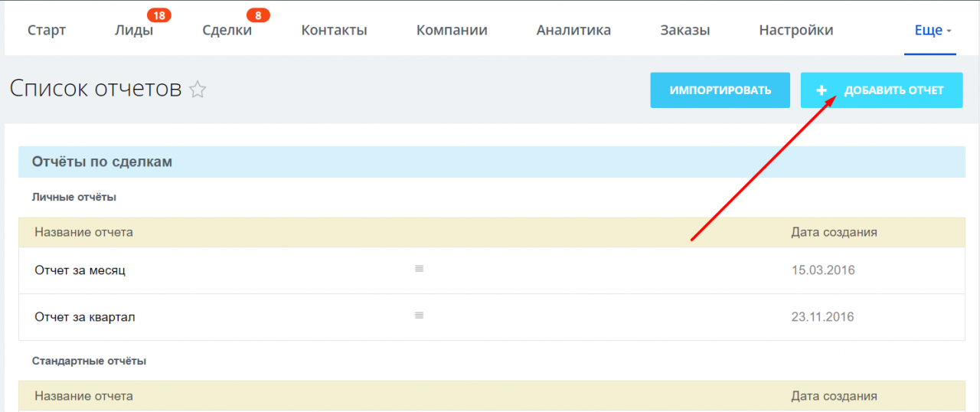980x412 pixels.
Task: Click Название отчета header under Личные отчёты
Action: point(83,232)
